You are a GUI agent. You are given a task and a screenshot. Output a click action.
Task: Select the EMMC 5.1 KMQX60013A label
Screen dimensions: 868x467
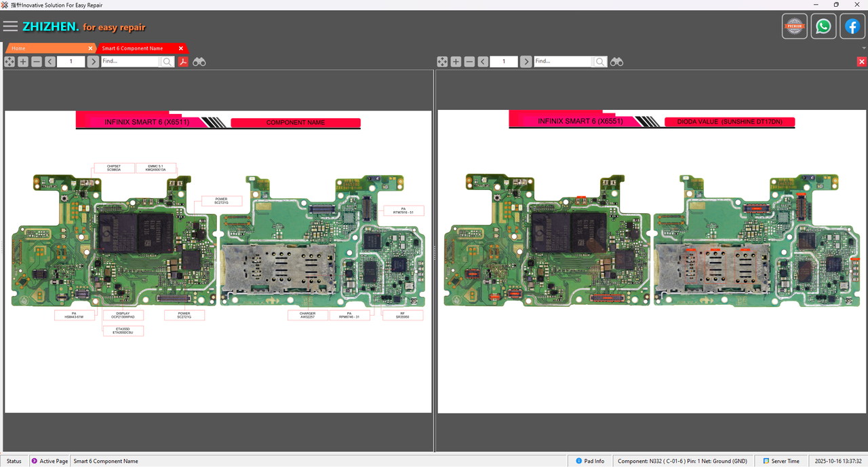[156, 168]
